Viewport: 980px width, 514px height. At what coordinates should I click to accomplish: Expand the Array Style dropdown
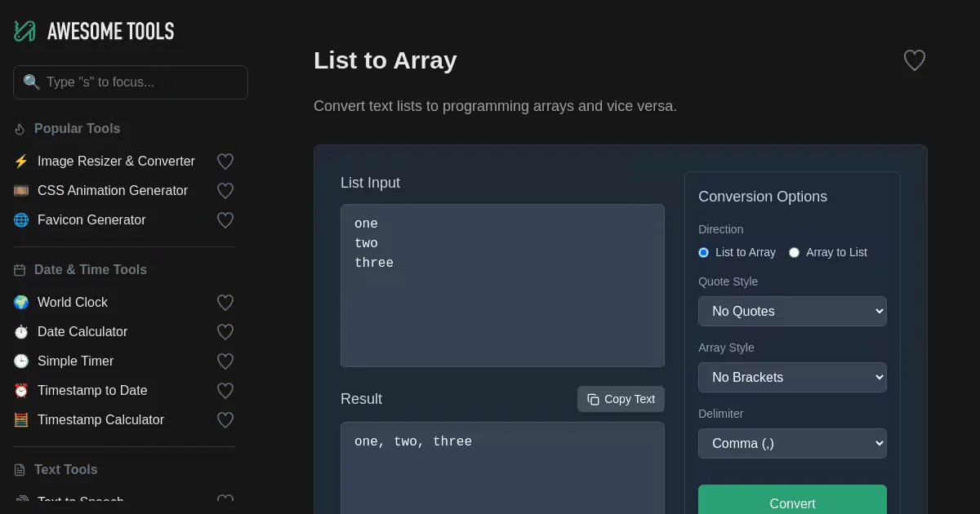pyautogui.click(x=791, y=377)
